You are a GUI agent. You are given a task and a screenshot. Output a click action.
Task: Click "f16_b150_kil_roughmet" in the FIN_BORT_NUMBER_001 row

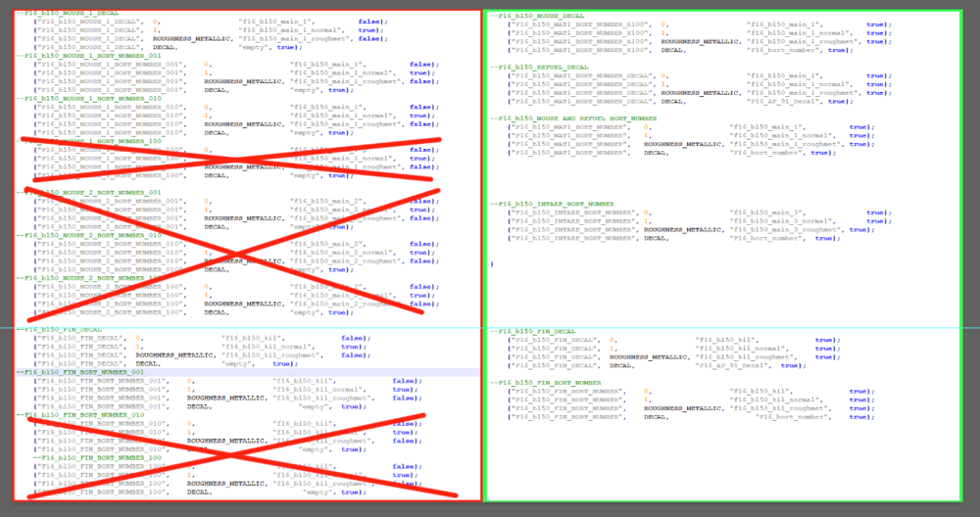coord(323,398)
